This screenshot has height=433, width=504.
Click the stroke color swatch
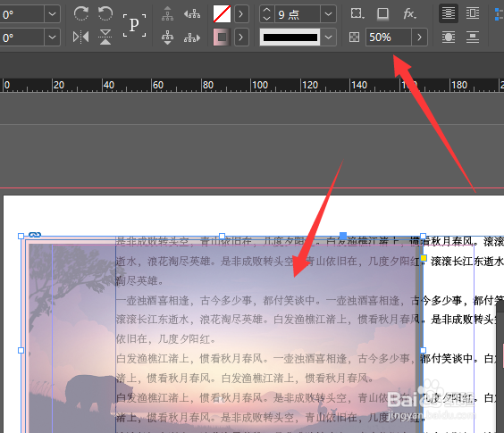[x=222, y=37]
